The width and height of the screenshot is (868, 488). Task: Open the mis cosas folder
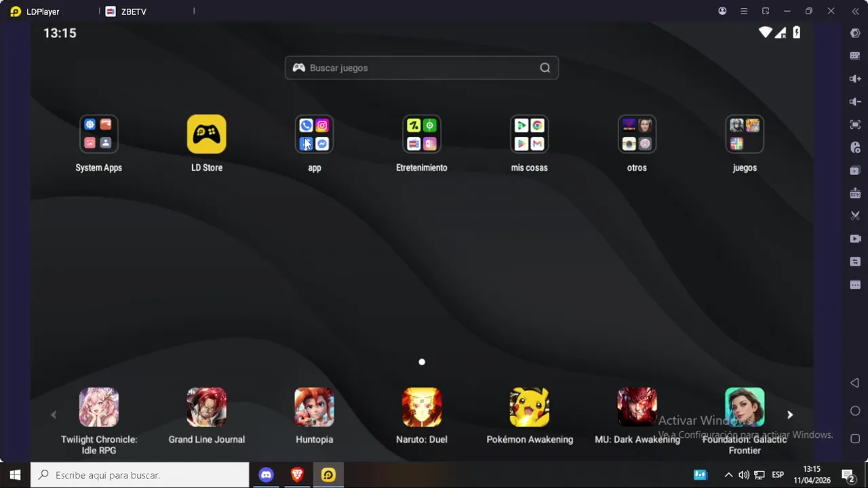[530, 134]
